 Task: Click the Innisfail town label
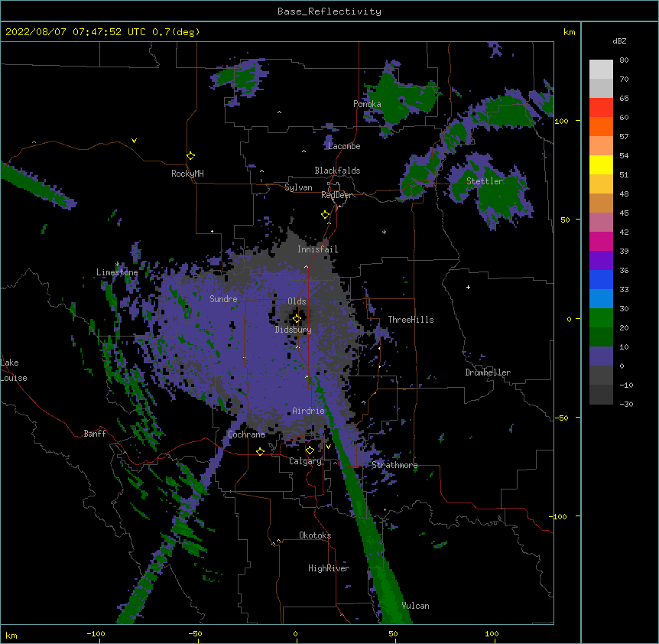point(318,249)
